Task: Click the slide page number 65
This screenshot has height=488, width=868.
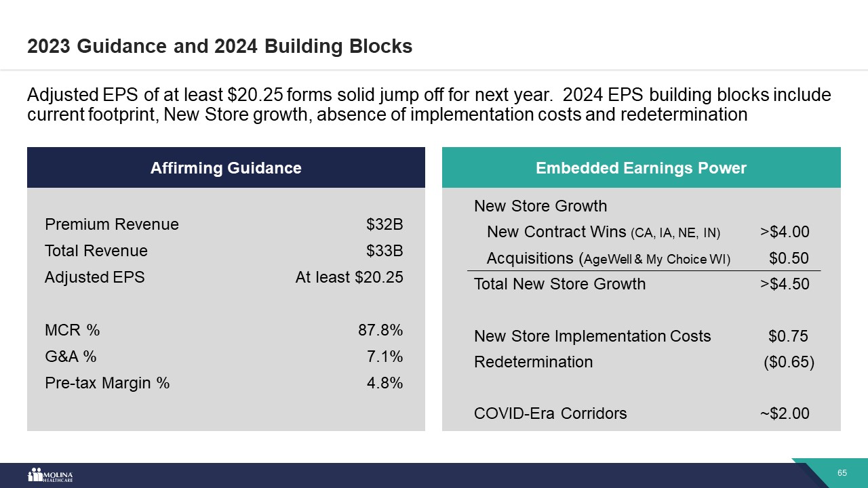Action: coord(842,473)
